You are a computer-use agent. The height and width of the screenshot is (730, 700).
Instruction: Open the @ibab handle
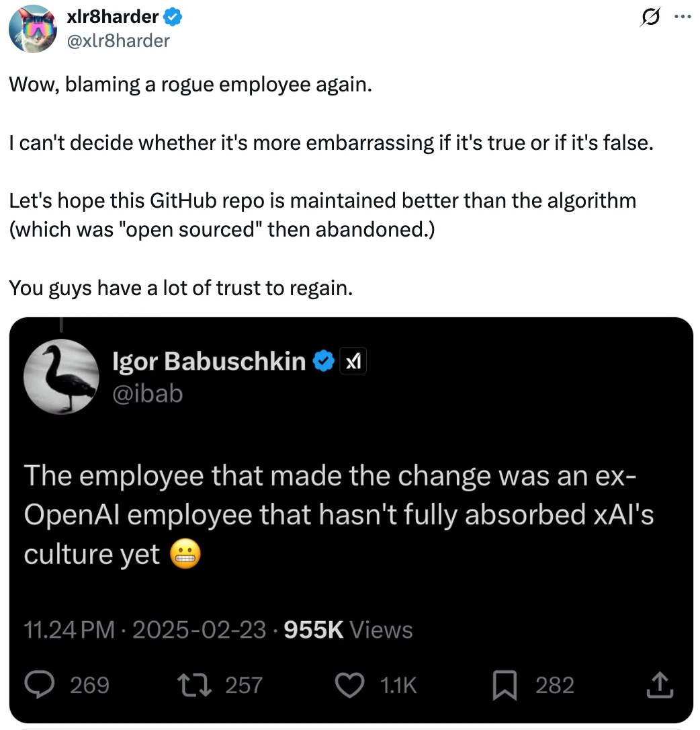[x=148, y=394]
